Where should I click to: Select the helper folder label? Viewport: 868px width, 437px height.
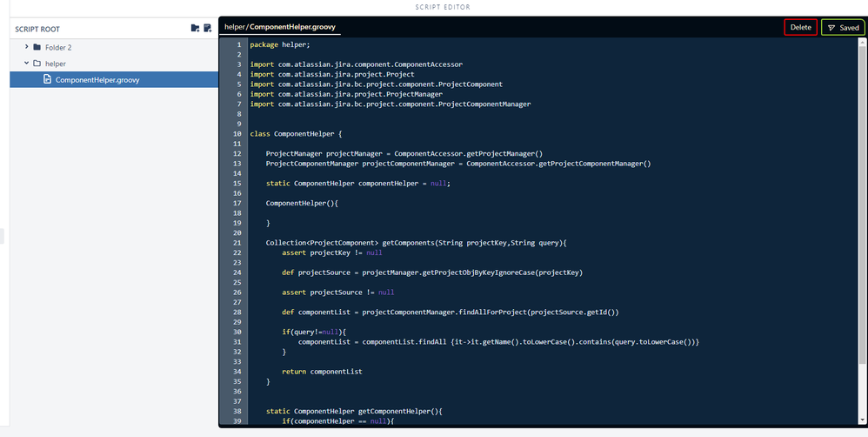(55, 64)
